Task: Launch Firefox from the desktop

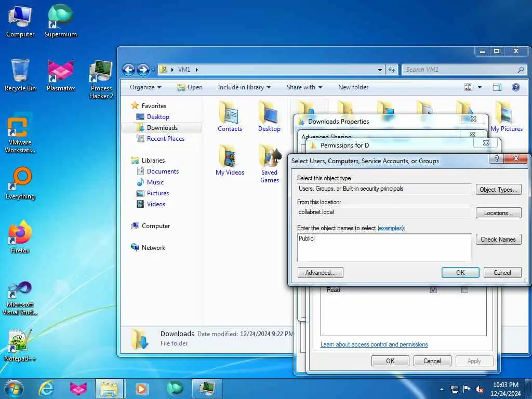Action: [20, 237]
